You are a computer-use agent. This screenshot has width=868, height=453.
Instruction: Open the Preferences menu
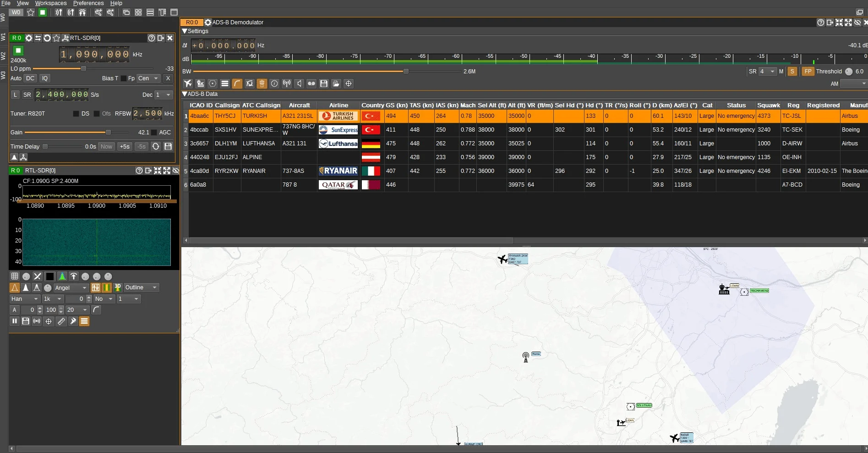(x=88, y=3)
